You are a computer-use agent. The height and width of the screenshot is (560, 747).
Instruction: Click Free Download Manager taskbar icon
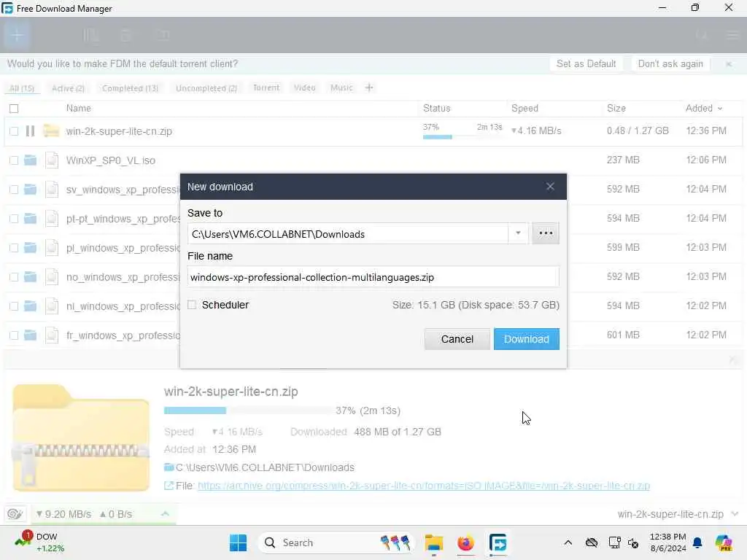click(498, 542)
